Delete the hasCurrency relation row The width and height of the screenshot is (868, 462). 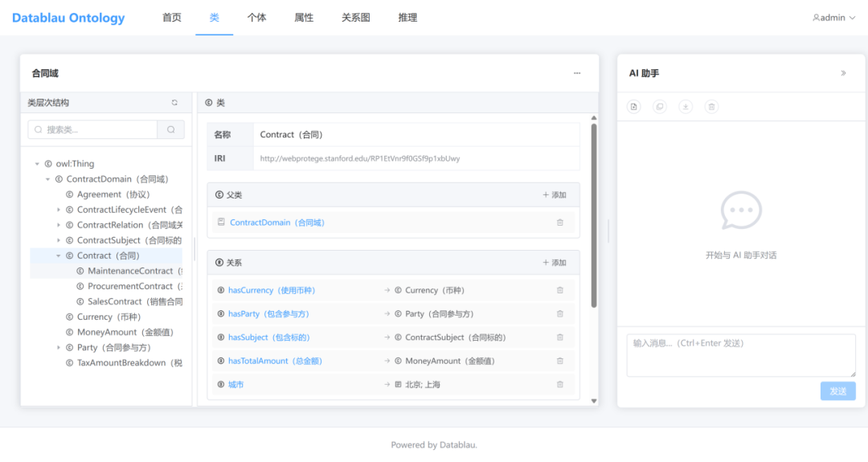pyautogui.click(x=560, y=291)
